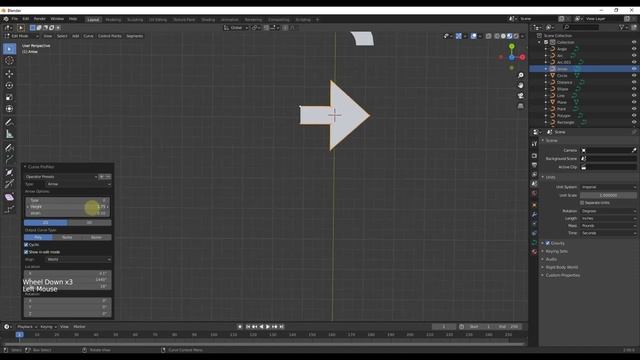Open the Length units dropdown
640x360 pixels.
[x=608, y=218]
